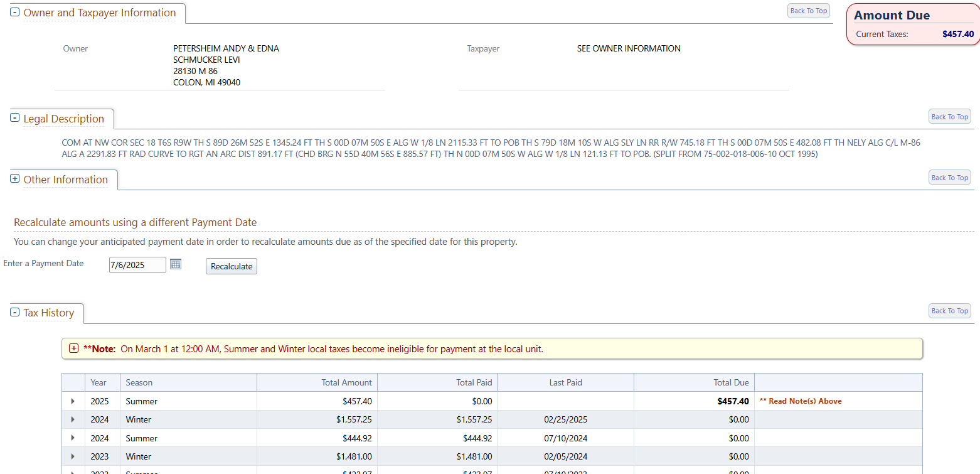
Task: Expand the 2023 Winter tax row
Action: click(73, 456)
